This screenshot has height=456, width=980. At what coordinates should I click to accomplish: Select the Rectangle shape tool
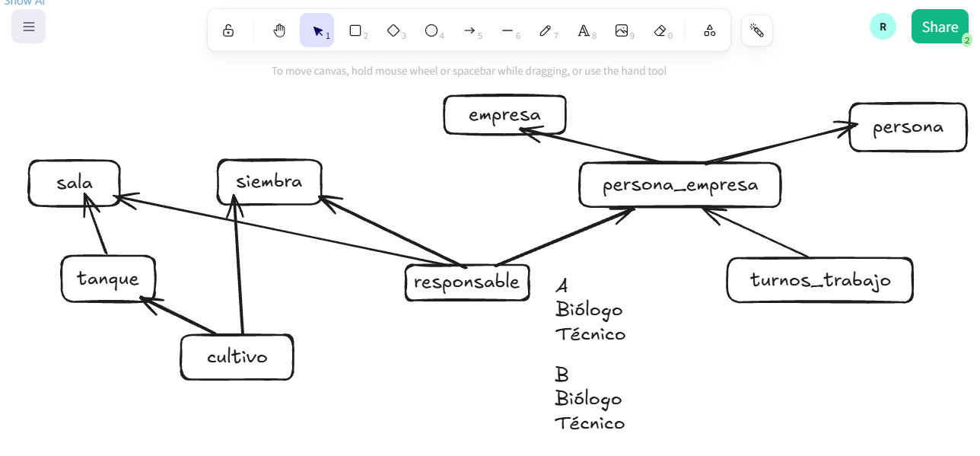(x=355, y=30)
